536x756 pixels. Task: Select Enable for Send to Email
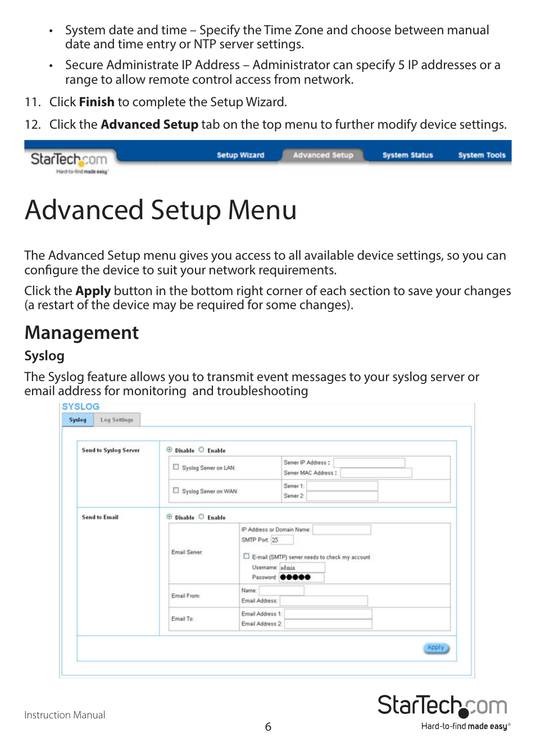(x=201, y=517)
